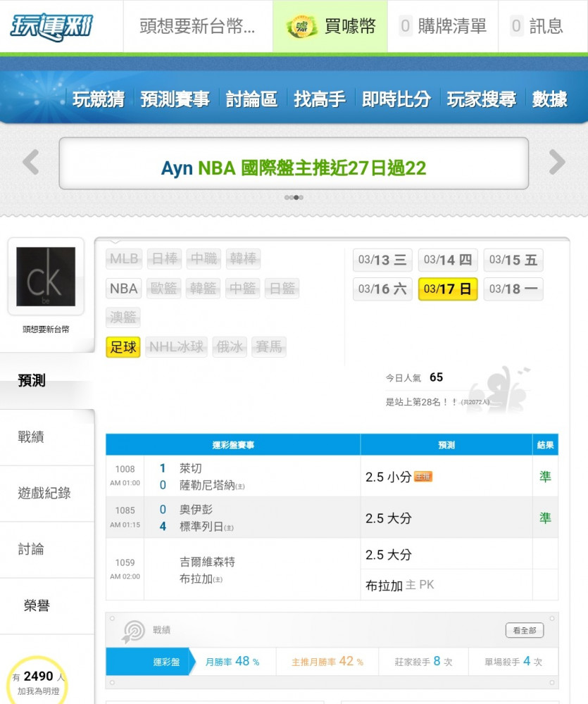Click the 看全部 button
This screenshot has width=588, height=704.
525,630
